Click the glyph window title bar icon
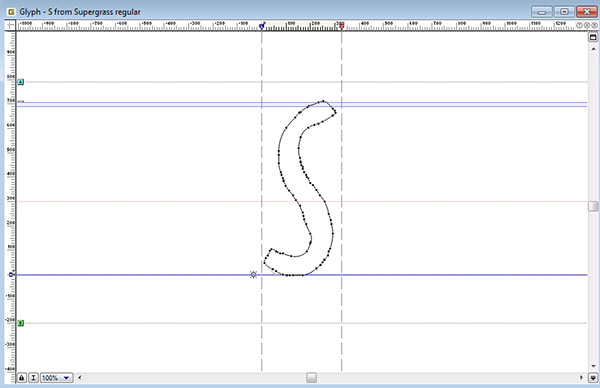The image size is (600, 388). click(x=11, y=12)
